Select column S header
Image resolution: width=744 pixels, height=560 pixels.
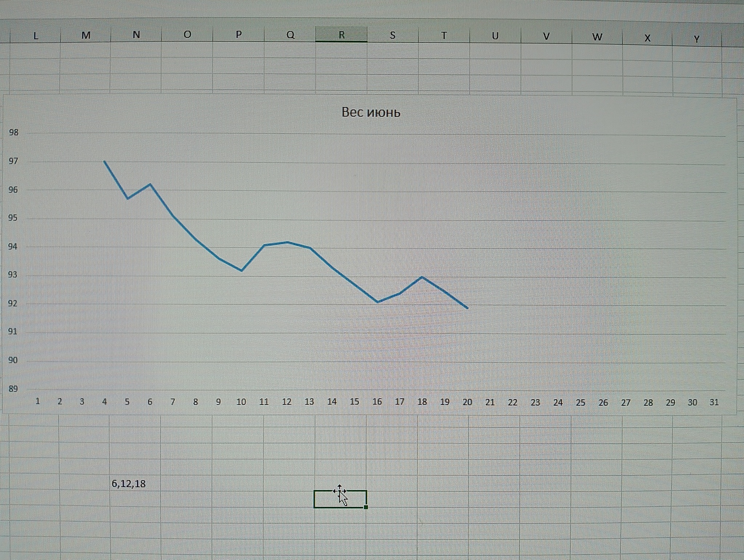pyautogui.click(x=393, y=35)
